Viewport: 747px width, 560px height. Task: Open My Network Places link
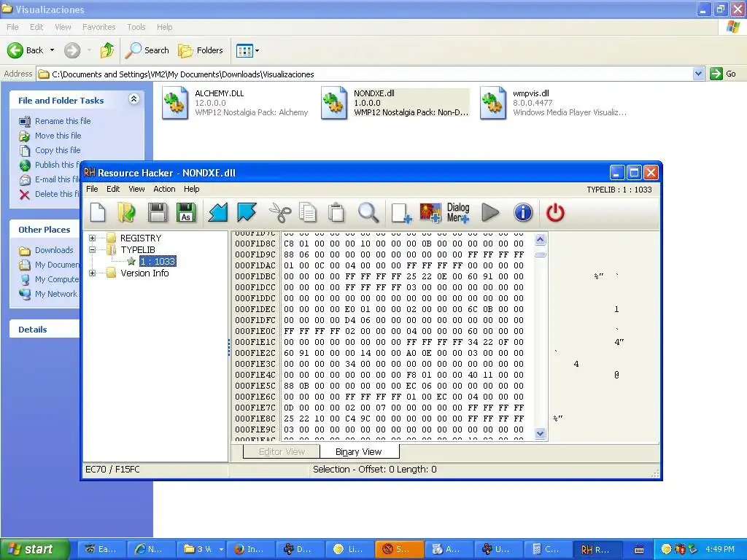click(55, 294)
